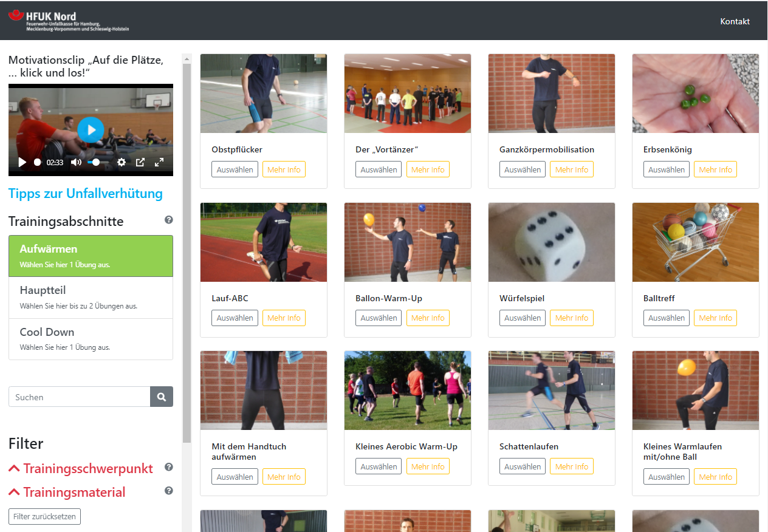Play the motivation clip with center play button
Screen dimensions: 768x532
[91, 130]
